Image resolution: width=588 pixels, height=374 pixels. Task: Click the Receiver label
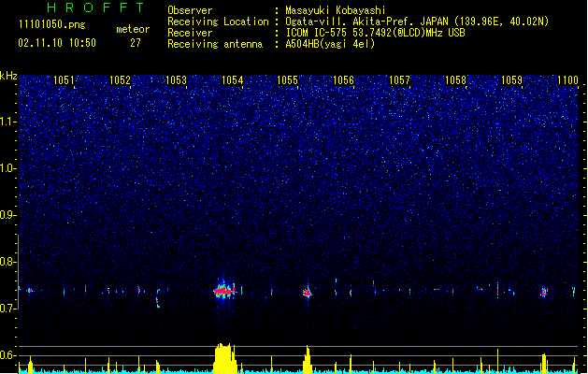coord(190,33)
